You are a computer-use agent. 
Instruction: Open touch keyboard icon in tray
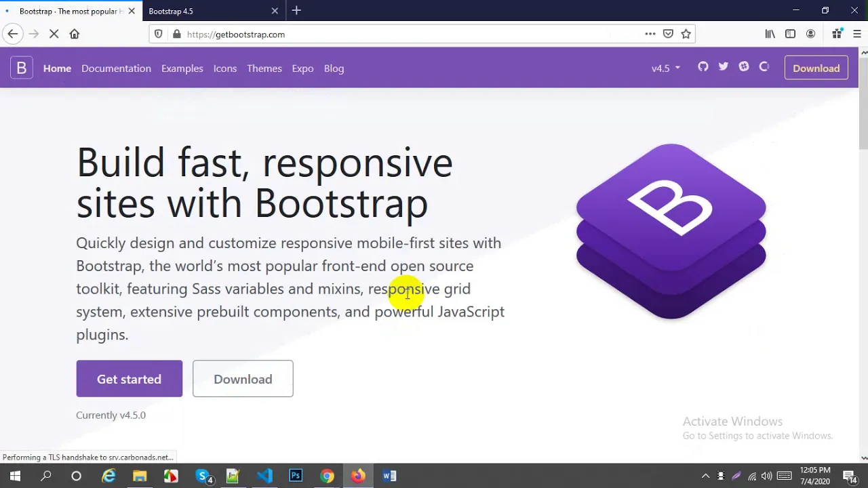(785, 476)
